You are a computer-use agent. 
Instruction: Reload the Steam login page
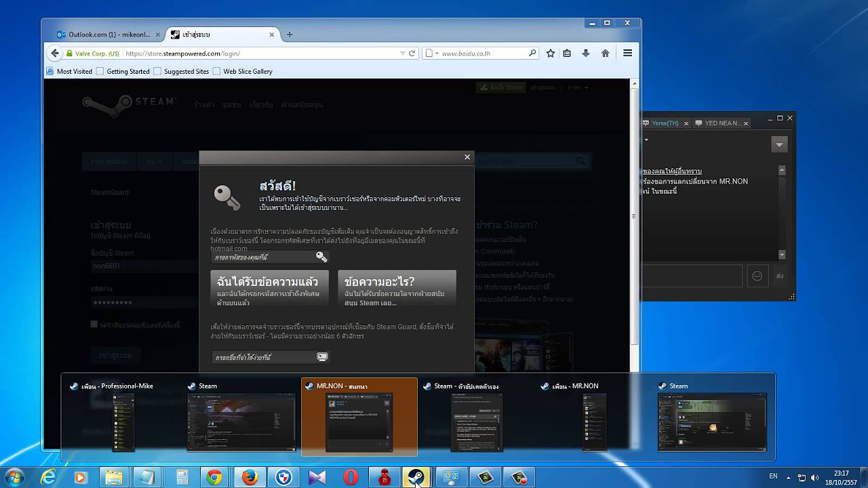coord(412,54)
